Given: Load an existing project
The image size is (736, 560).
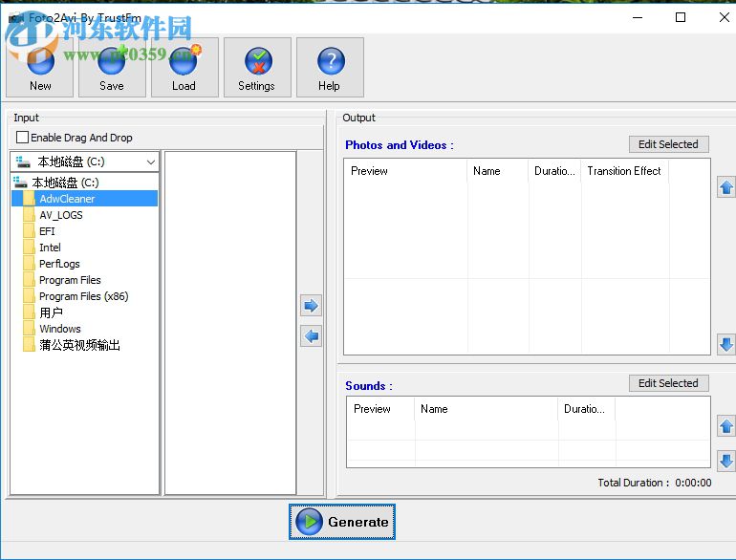Looking at the screenshot, I should pos(184,68).
